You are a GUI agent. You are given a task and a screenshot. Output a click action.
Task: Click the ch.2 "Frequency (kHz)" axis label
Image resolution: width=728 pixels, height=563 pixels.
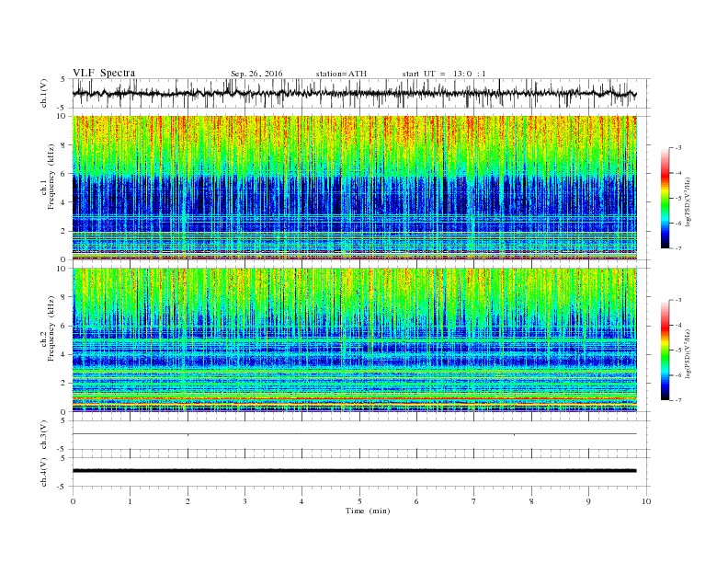51,329
